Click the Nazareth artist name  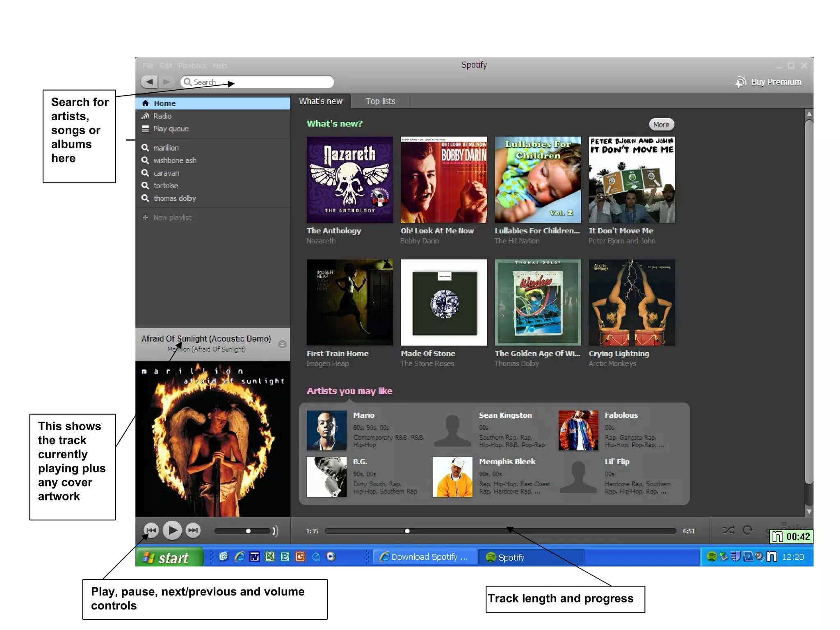click(x=321, y=241)
